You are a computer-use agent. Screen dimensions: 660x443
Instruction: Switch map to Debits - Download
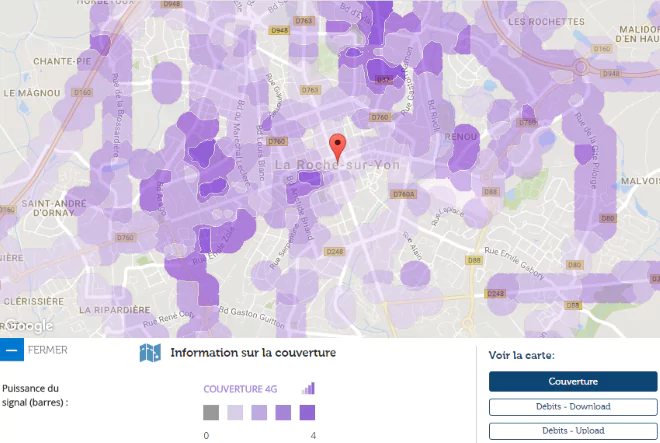pyautogui.click(x=573, y=406)
